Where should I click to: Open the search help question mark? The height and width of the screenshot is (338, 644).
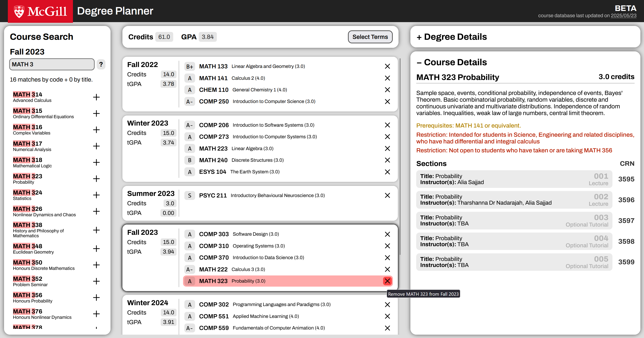click(x=101, y=64)
